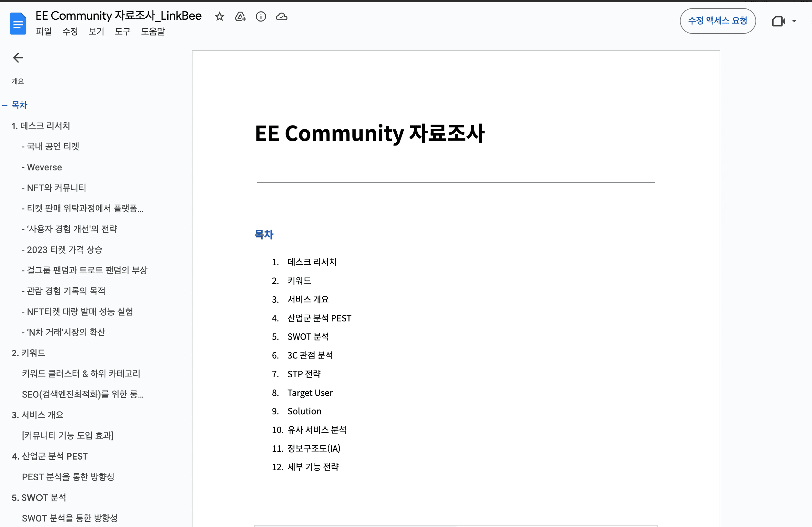Viewport: 812px width, 527px height.
Task: Open outline item 'N차 거래'시장의 확산
Action: (x=63, y=332)
